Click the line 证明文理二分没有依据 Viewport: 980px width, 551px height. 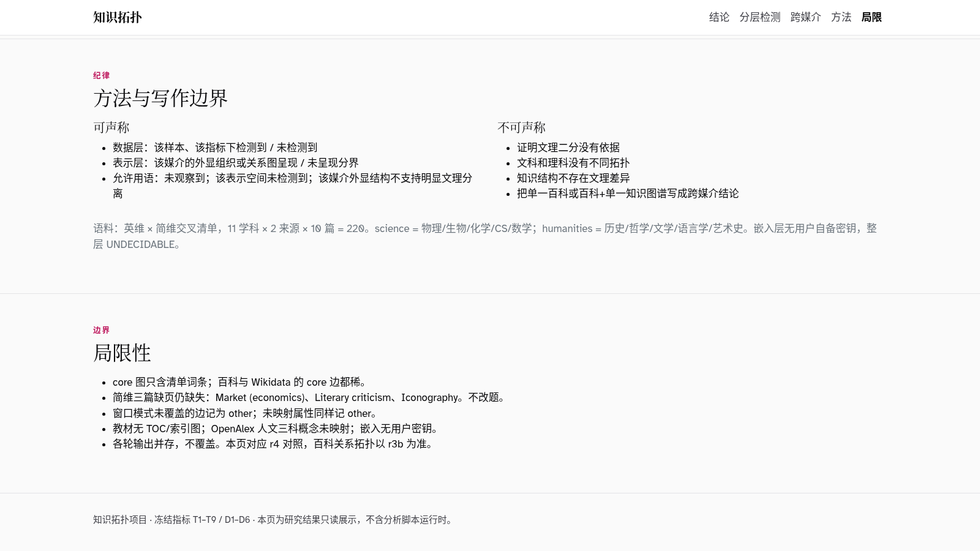click(568, 148)
